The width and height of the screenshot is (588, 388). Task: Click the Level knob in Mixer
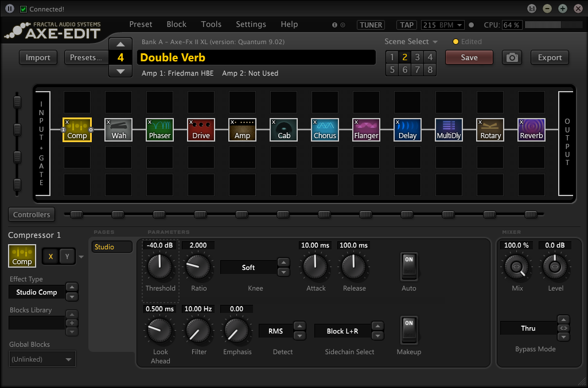click(x=555, y=266)
